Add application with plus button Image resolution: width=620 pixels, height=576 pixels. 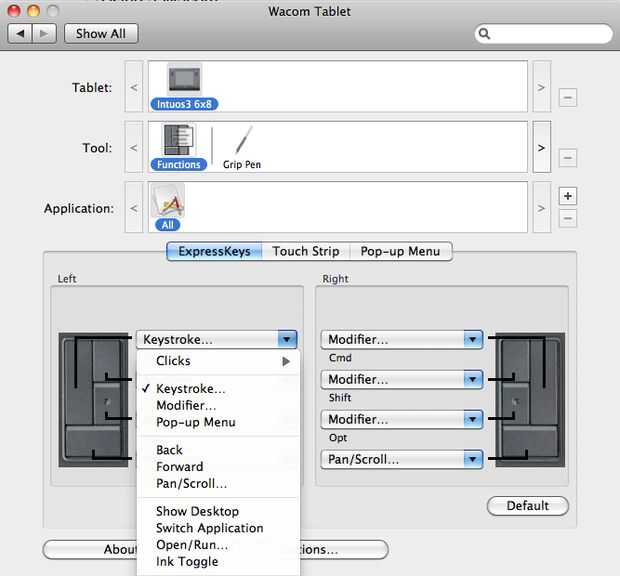pos(567,196)
